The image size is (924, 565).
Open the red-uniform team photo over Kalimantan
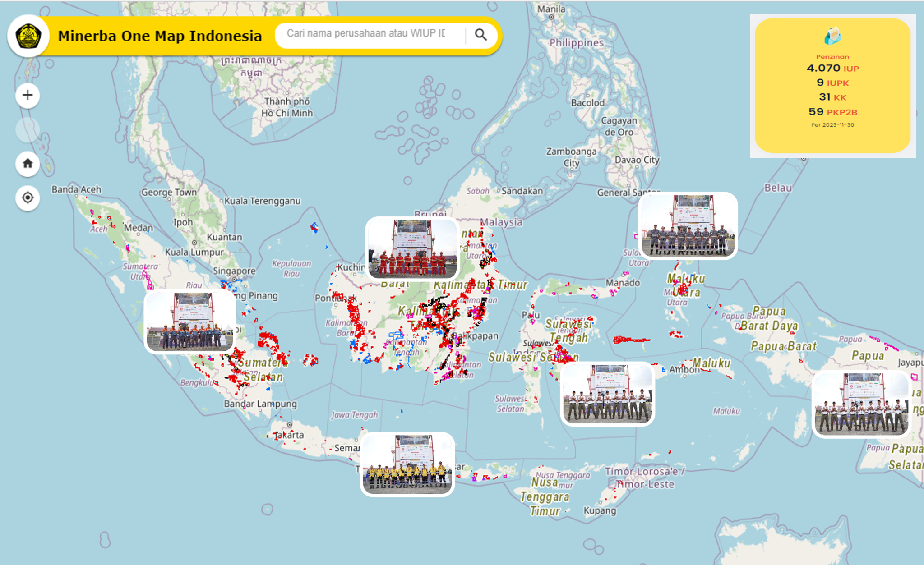(412, 248)
